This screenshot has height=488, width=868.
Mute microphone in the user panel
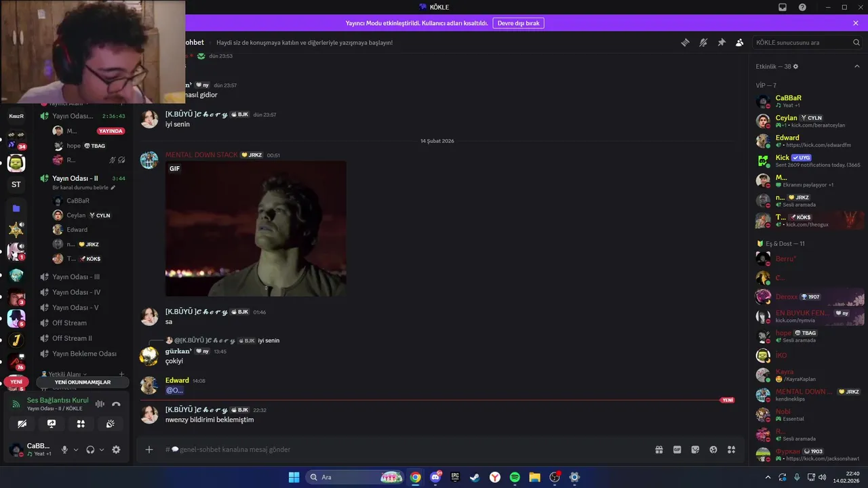click(x=65, y=449)
